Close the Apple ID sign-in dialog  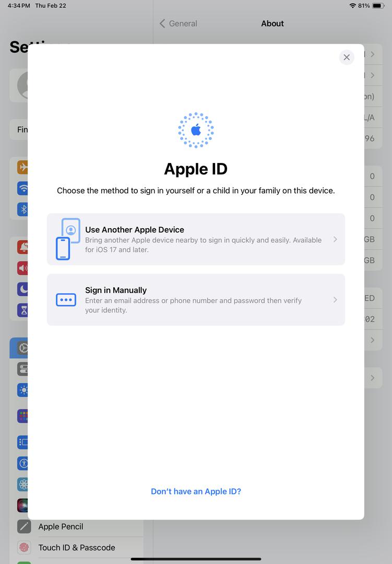(346, 57)
